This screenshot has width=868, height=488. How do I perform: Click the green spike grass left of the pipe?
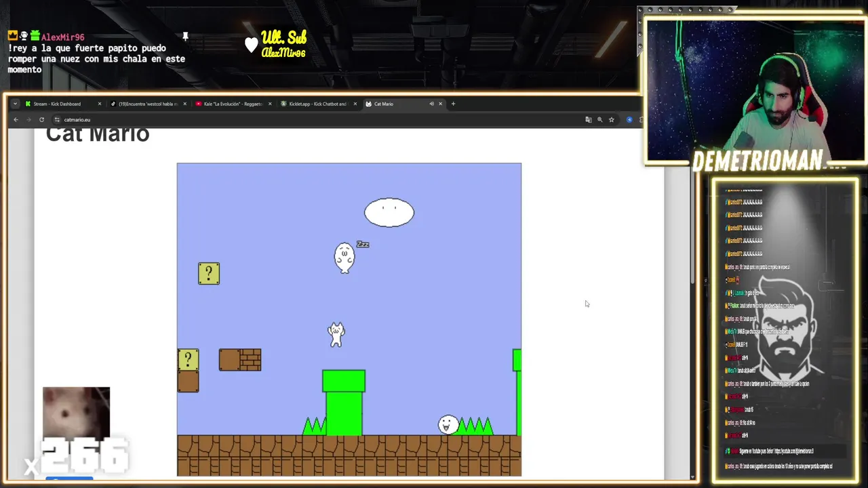314,426
